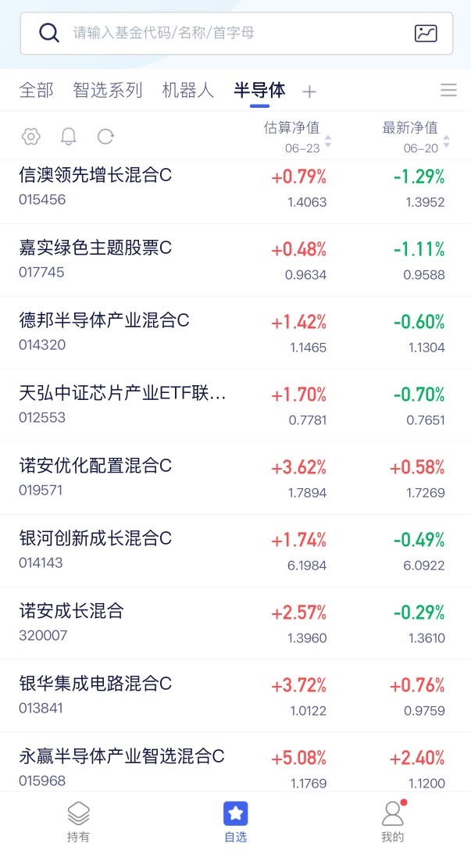Open 诺安成长混合 fund row
Screen dimensions: 471x868
[x=235, y=623]
